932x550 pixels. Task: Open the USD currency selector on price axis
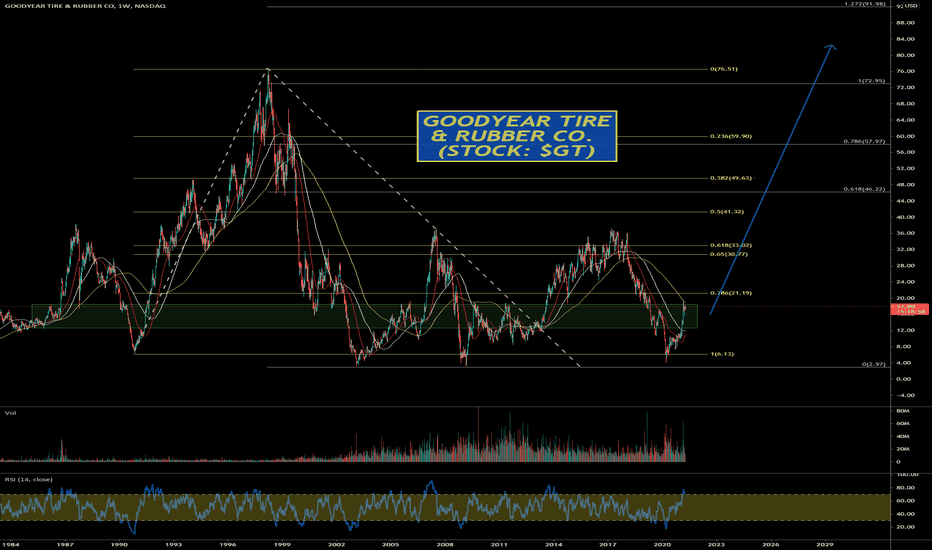pyautogui.click(x=911, y=6)
